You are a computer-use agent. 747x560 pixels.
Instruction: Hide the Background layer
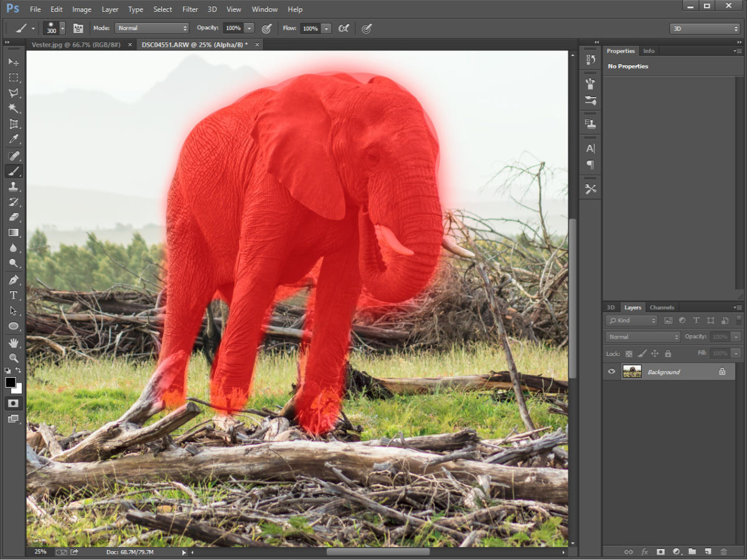click(611, 371)
